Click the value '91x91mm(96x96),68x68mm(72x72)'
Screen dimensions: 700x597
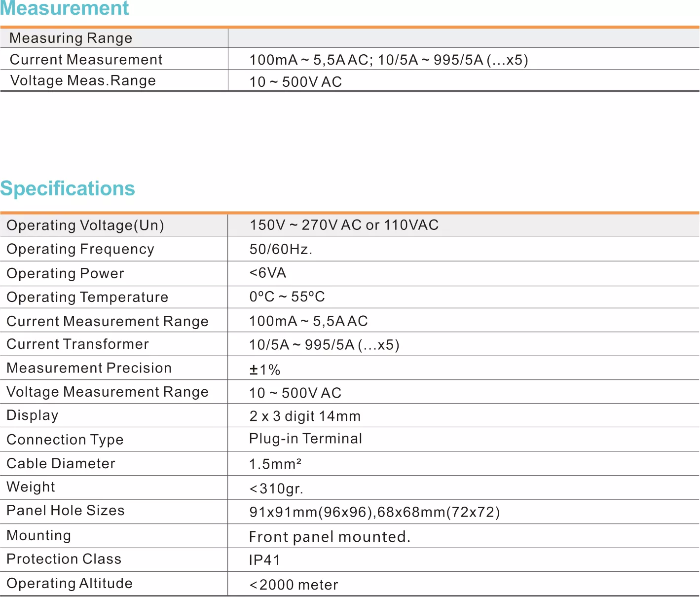click(375, 512)
